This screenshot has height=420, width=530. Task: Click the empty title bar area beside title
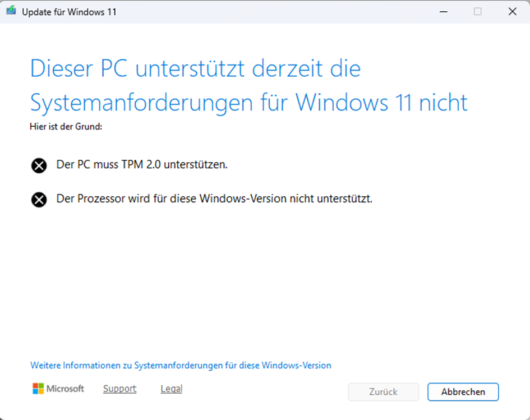270,12
